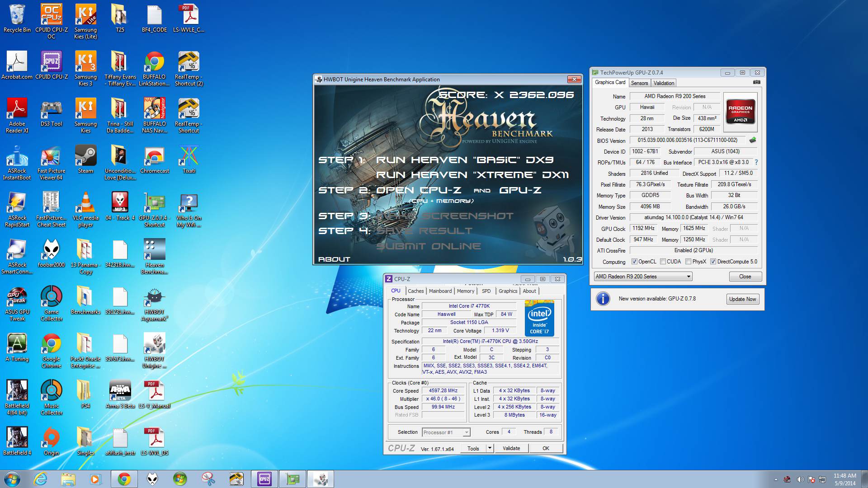
Task: Click the Tools button in CPU-Z
Action: [473, 448]
